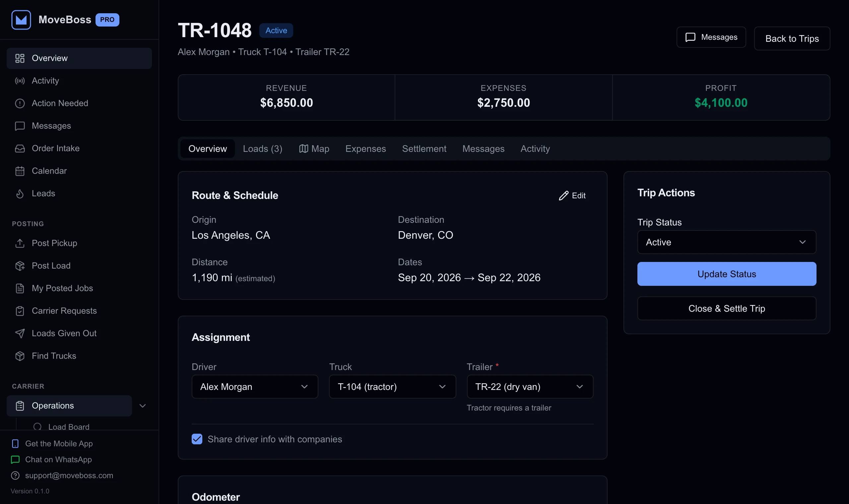The height and width of the screenshot is (504, 849).
Task: Open the Driver dropdown showing Alex Morgan
Action: click(x=255, y=387)
